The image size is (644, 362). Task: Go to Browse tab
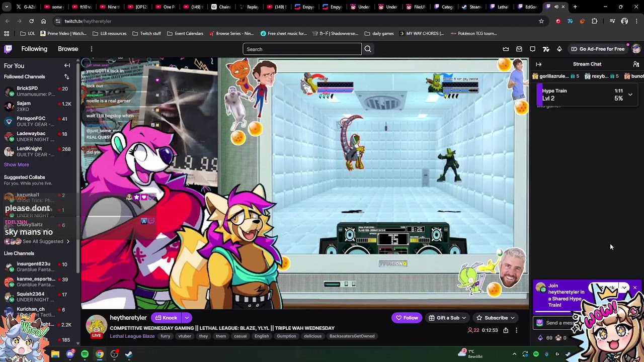pos(68,49)
